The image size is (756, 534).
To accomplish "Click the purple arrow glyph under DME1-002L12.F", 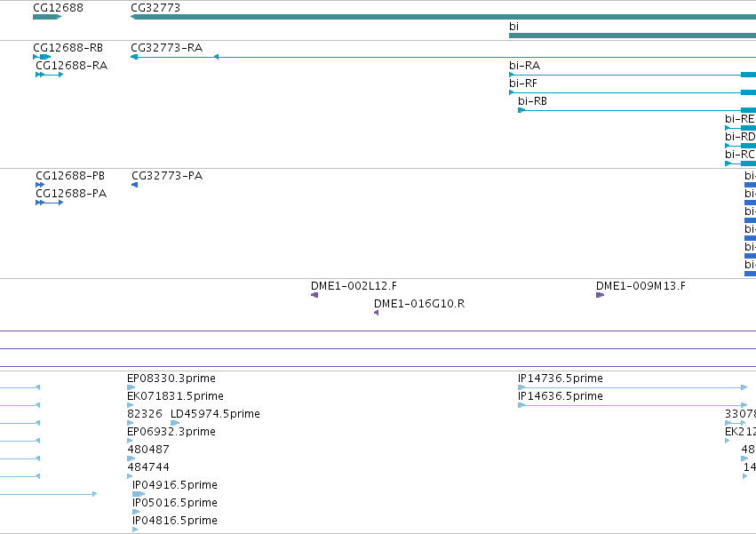I will point(314,295).
